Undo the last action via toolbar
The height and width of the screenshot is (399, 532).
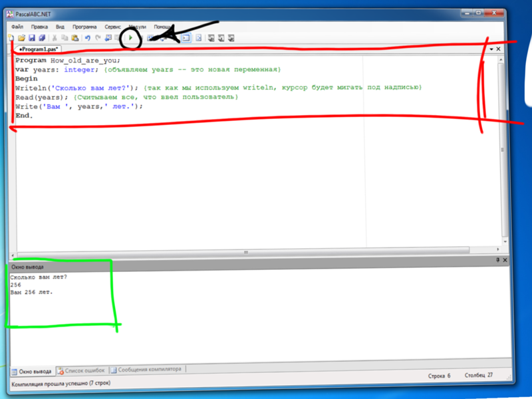88,39
